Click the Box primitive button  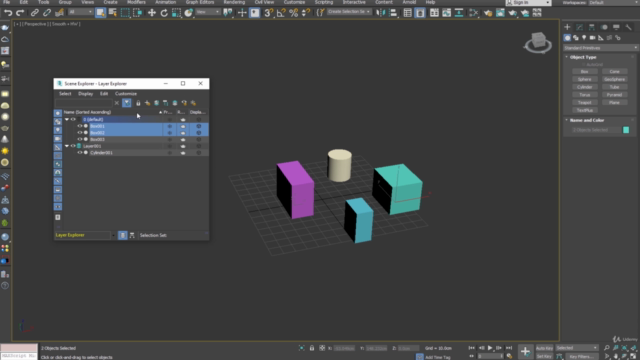[584, 71]
